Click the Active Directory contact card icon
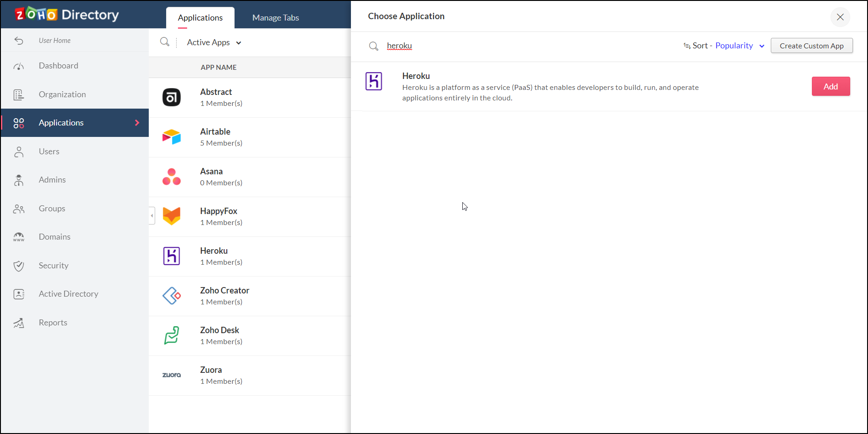Viewport: 868px width, 434px height. tap(19, 294)
